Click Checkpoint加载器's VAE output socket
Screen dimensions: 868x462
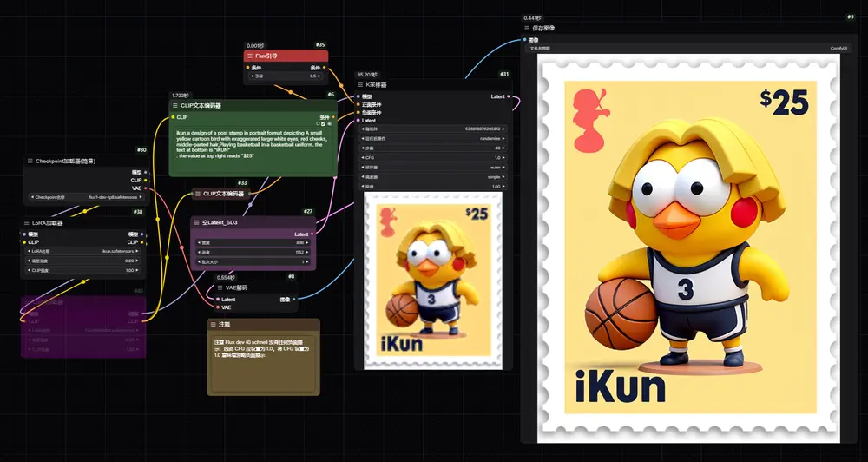coord(146,188)
